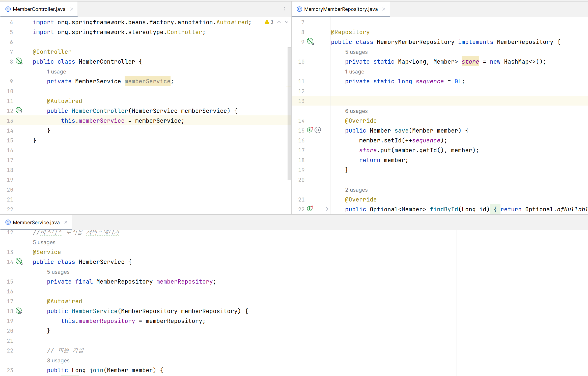Click Spring bean gutter icon beside MemberController class
This screenshot has width=588, height=376.
click(x=19, y=61)
